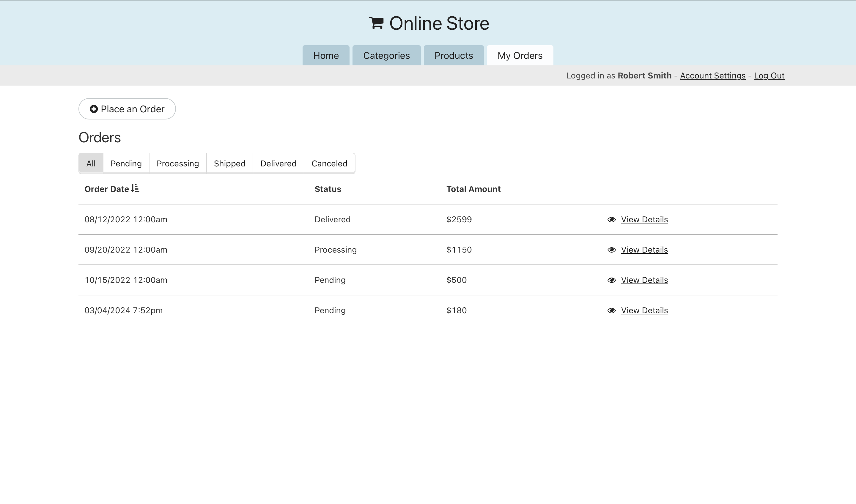The image size is (856, 504).
Task: Select the All orders filter
Action: pos(91,163)
